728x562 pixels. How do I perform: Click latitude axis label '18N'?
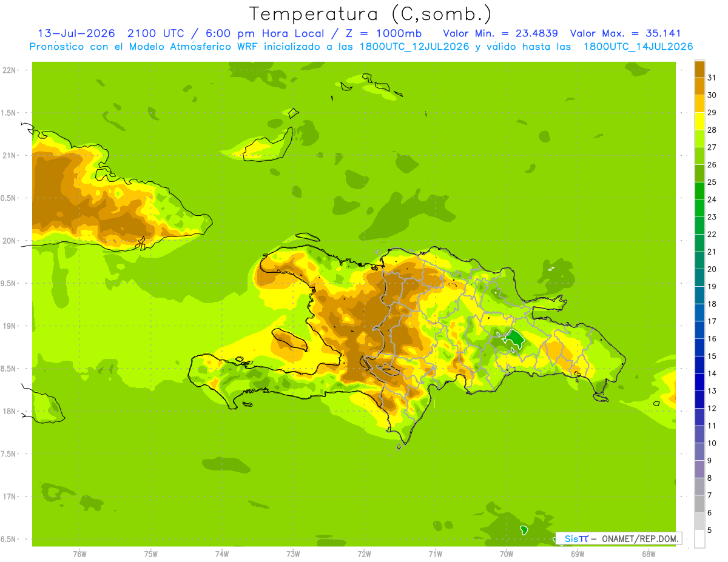[x=10, y=412]
